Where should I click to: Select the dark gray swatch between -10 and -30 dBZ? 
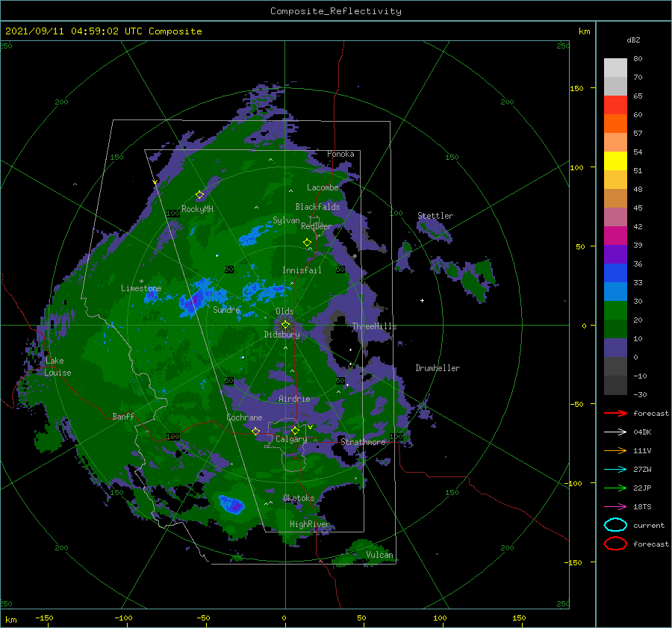click(x=615, y=385)
